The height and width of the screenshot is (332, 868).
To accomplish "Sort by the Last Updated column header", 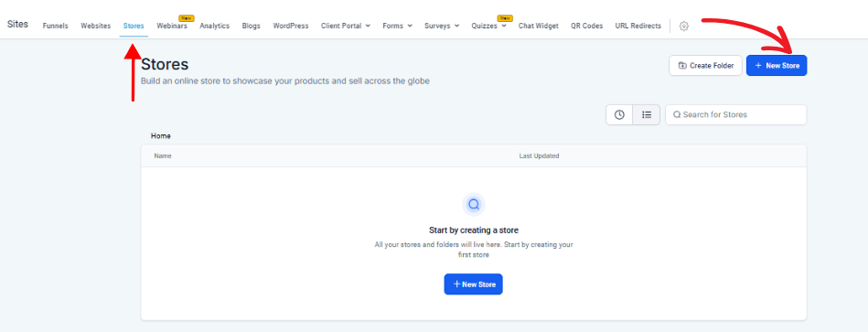I will pyautogui.click(x=539, y=156).
